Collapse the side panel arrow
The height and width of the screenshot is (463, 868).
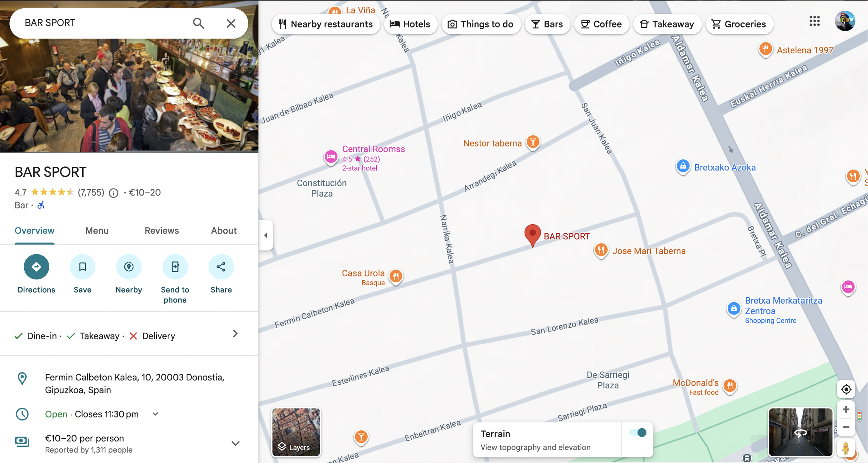(266, 235)
